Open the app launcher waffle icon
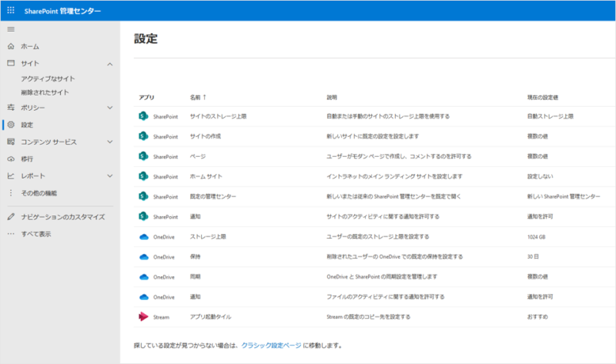616x364 pixels. (x=10, y=10)
